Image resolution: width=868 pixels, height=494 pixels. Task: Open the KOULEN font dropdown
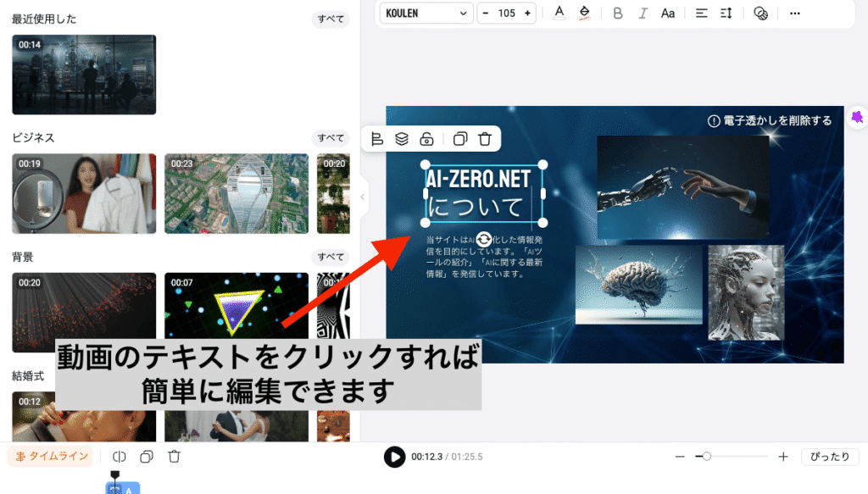(x=426, y=14)
